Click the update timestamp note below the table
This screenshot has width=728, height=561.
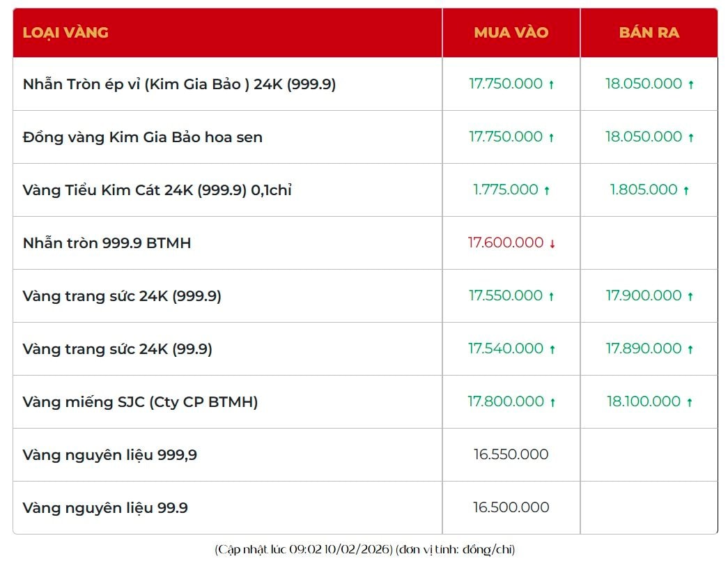click(364, 549)
